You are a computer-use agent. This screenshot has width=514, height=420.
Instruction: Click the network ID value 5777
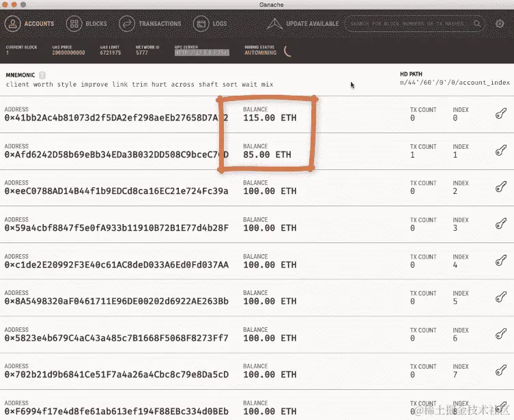pyautogui.click(x=142, y=53)
